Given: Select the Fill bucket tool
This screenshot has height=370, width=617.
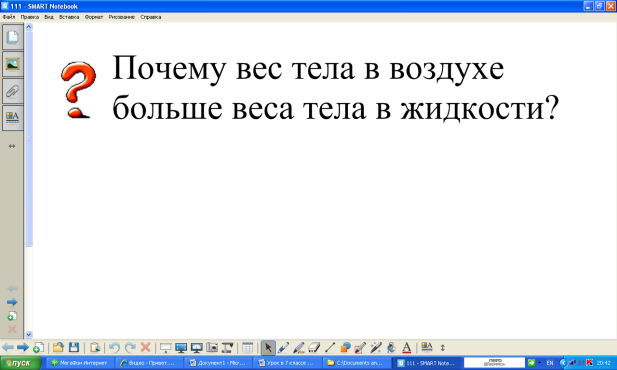Looking at the screenshot, I should [391, 348].
